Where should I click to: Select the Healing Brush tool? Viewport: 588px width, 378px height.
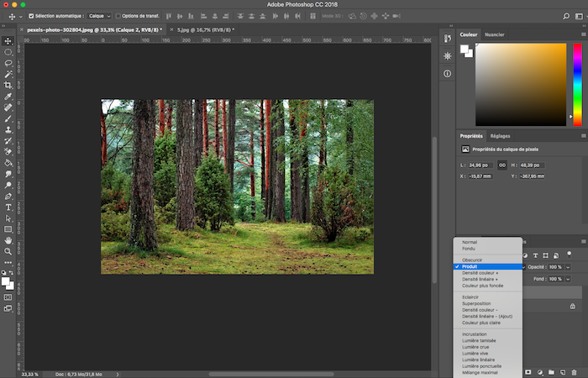(x=8, y=108)
